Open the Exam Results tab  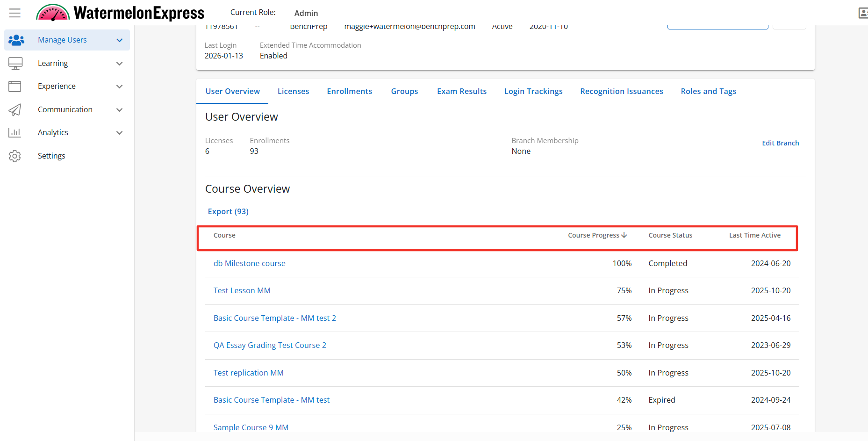(x=461, y=91)
